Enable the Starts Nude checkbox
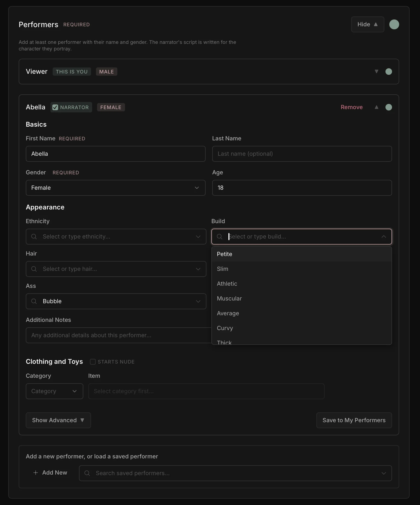420x505 pixels. coord(93,362)
